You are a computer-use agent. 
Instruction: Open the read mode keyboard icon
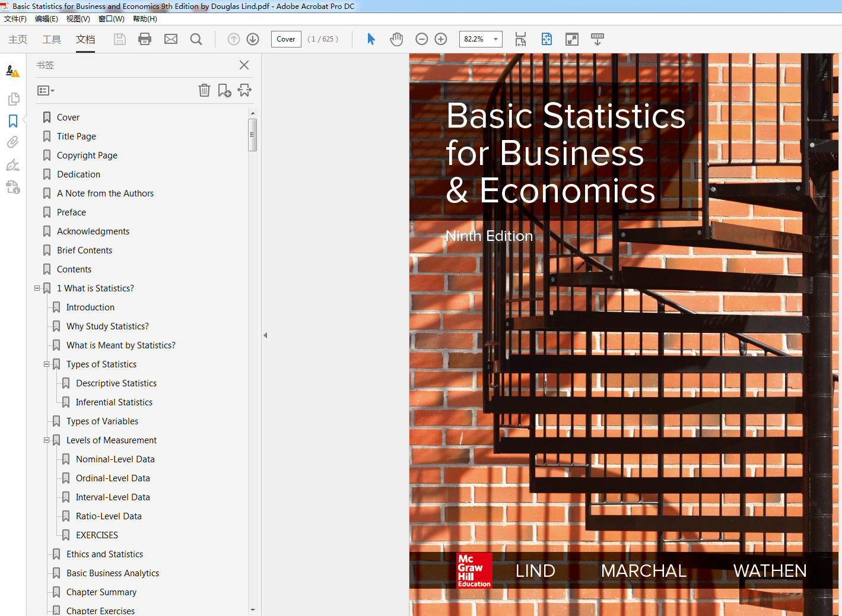tap(598, 39)
